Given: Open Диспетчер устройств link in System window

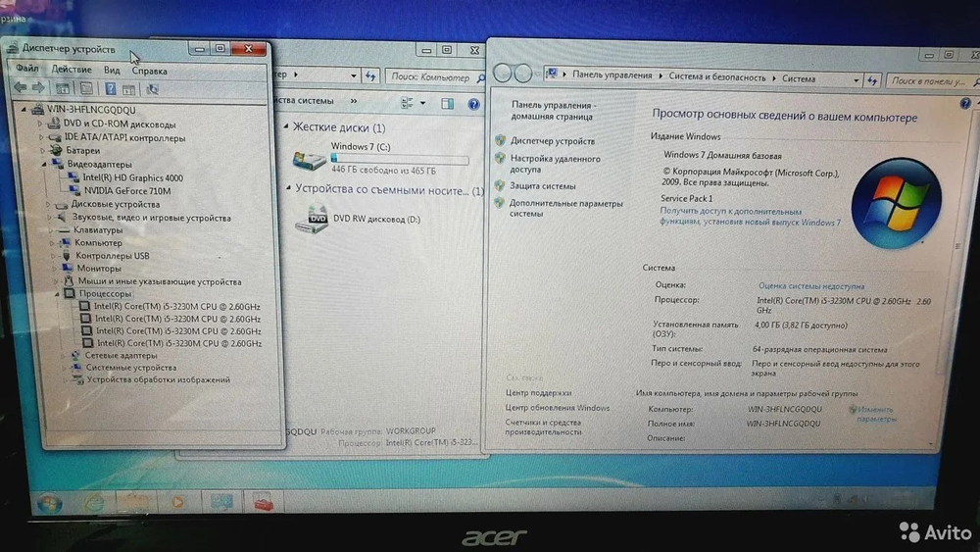Looking at the screenshot, I should [x=553, y=141].
